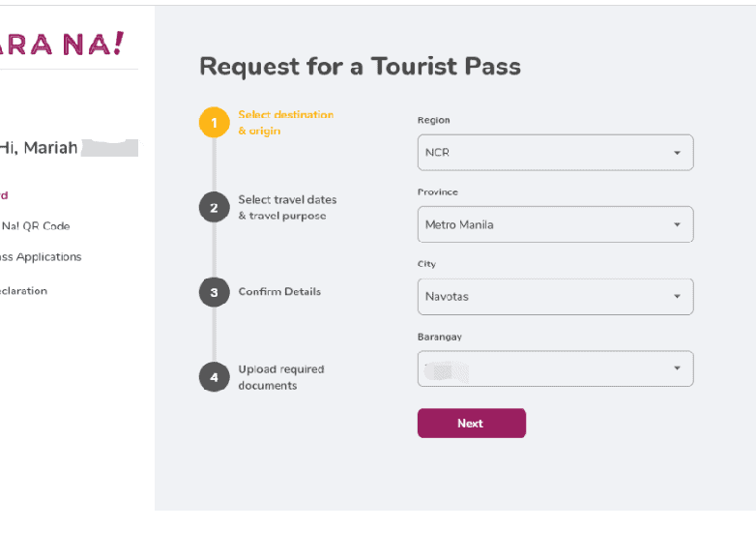The width and height of the screenshot is (756, 558).
Task: Go to Pass Applications in the sidebar
Action: tap(41, 257)
